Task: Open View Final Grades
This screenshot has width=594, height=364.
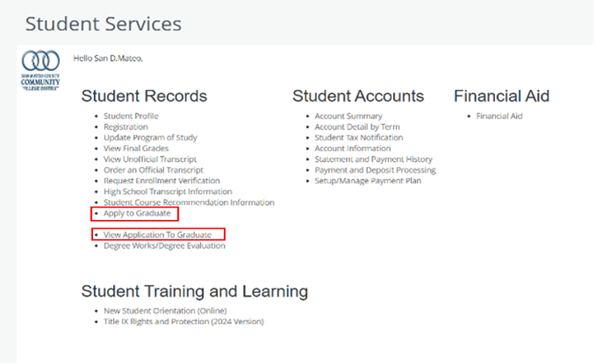Action: (137, 148)
